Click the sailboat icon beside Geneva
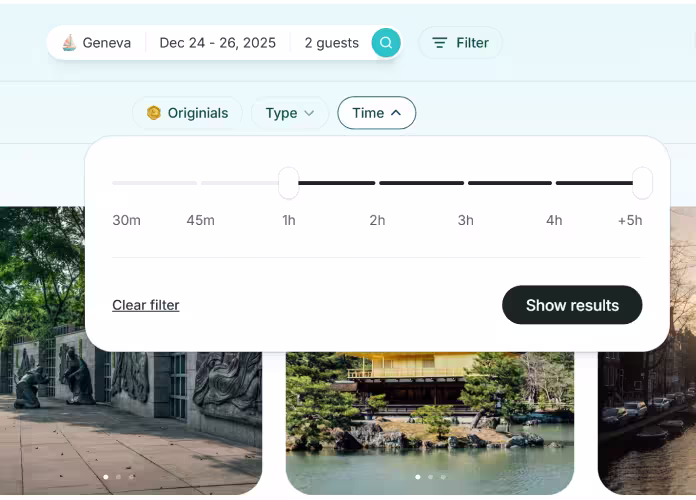 coord(69,43)
